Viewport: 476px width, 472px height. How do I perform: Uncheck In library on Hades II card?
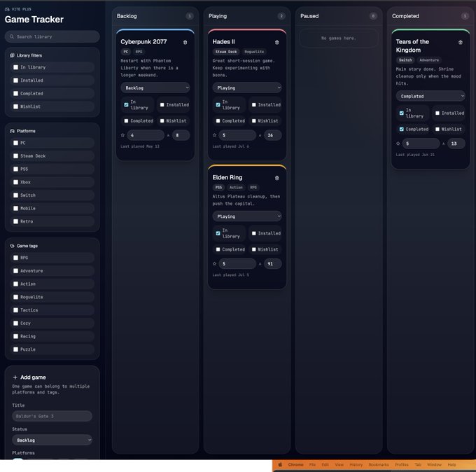(x=218, y=105)
